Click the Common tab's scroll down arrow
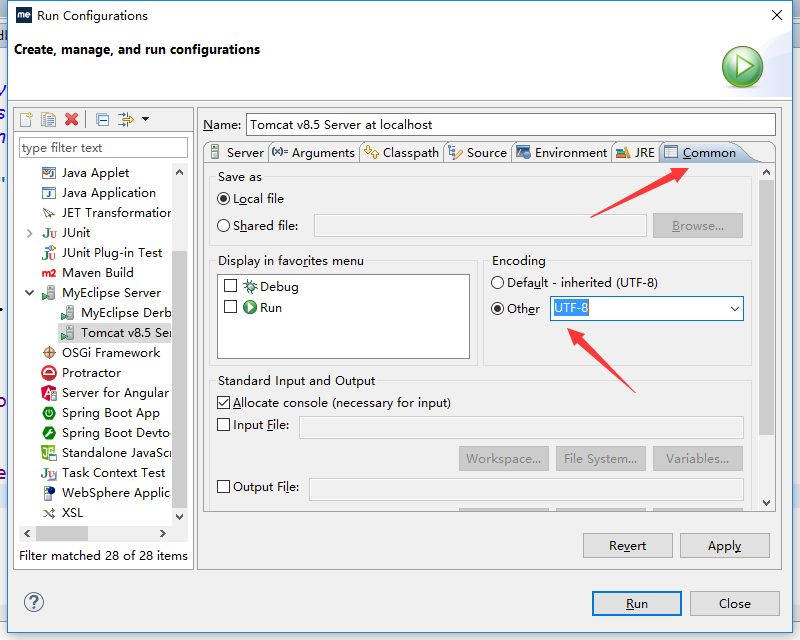Viewport: 800px width, 640px height. [766, 503]
